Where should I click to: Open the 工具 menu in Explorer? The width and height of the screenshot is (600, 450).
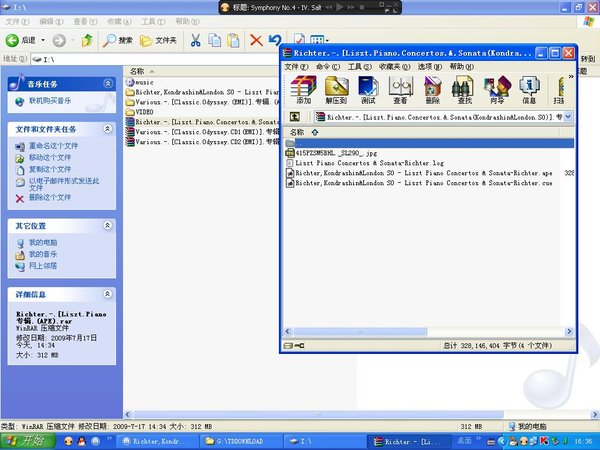click(x=149, y=20)
